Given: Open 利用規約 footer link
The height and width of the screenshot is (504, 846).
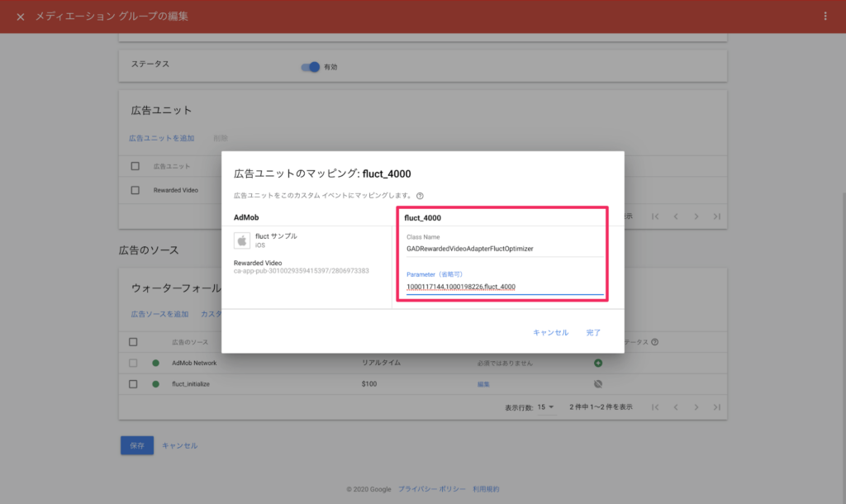Looking at the screenshot, I should pyautogui.click(x=486, y=489).
